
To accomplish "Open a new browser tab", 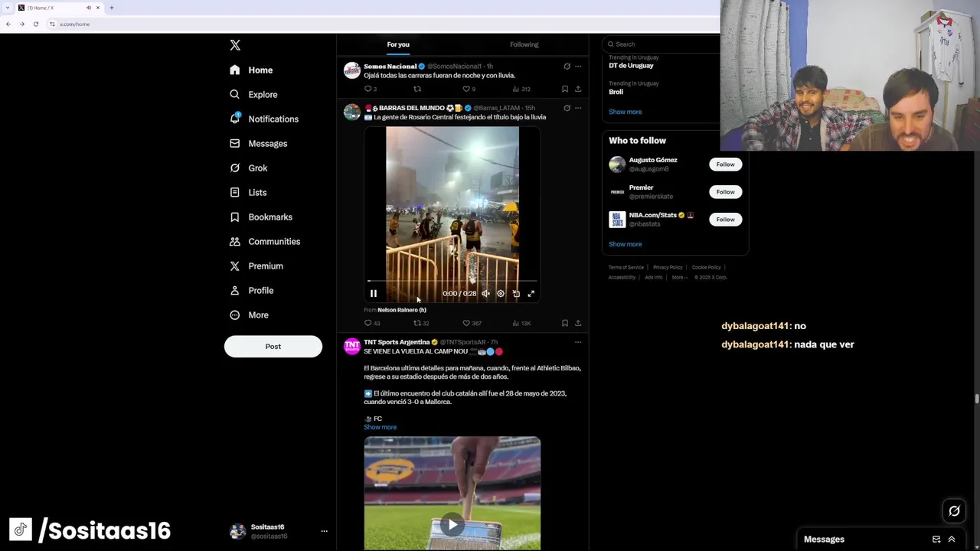I will (x=111, y=8).
